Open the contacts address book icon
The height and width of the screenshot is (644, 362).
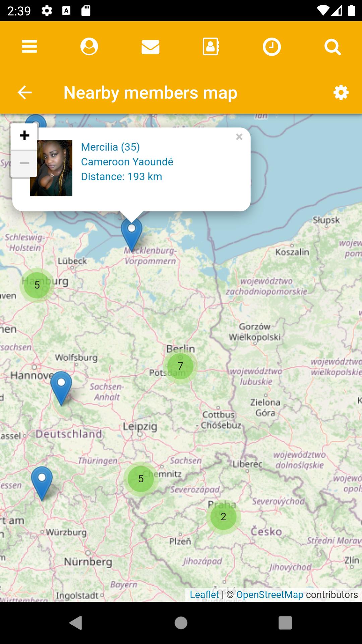pyautogui.click(x=211, y=46)
